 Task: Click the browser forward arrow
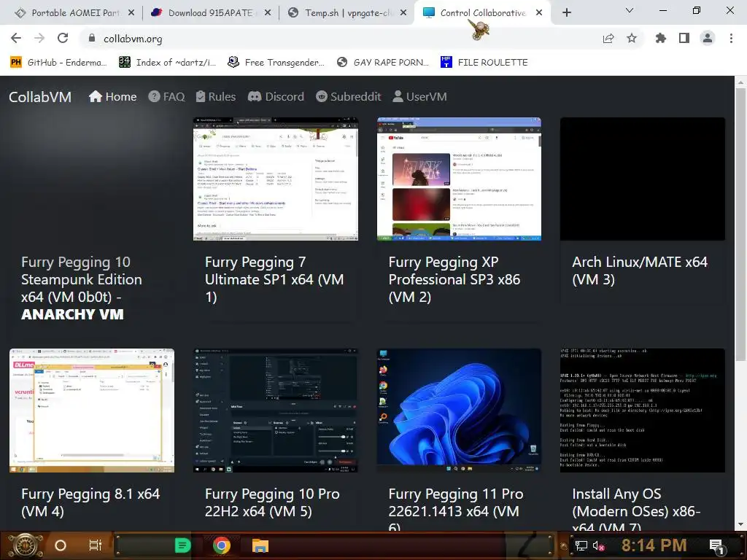[x=39, y=38]
